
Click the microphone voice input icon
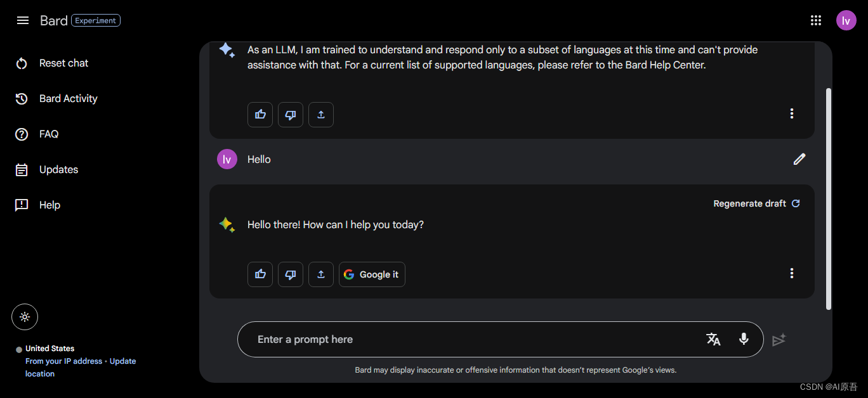pos(744,339)
